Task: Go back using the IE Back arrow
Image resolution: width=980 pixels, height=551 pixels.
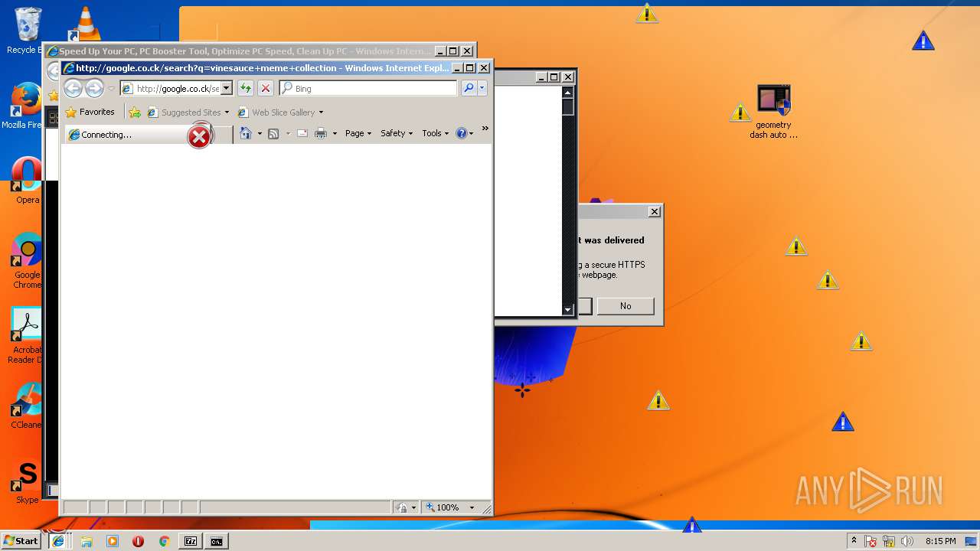Action: click(73, 89)
